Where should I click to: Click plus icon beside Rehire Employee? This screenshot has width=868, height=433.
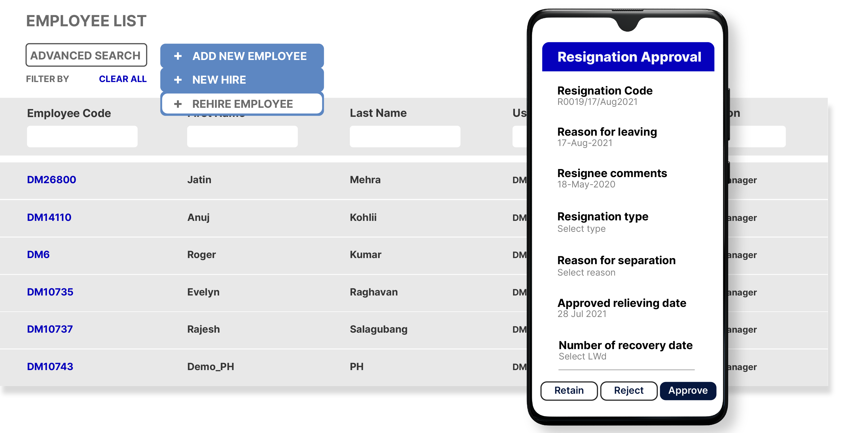178,104
